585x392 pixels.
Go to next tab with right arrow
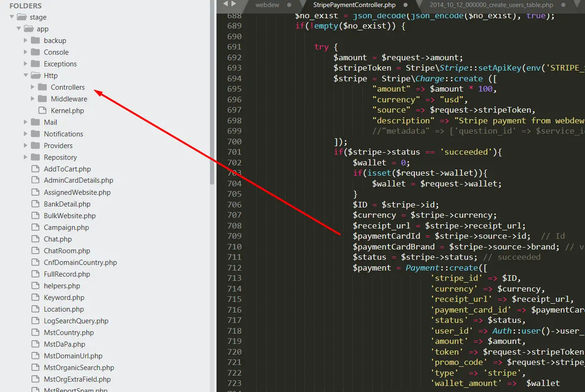point(234,4)
